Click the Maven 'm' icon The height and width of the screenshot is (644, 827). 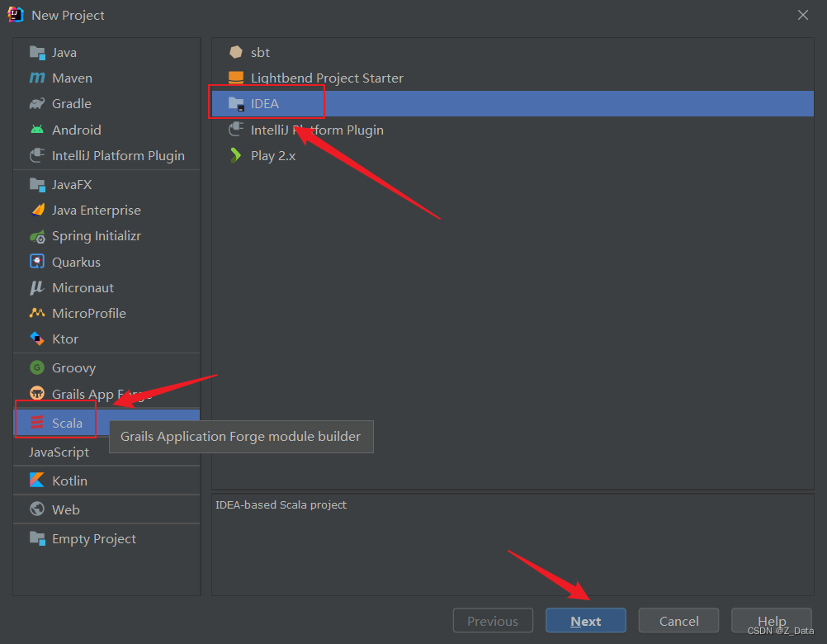tap(37, 78)
